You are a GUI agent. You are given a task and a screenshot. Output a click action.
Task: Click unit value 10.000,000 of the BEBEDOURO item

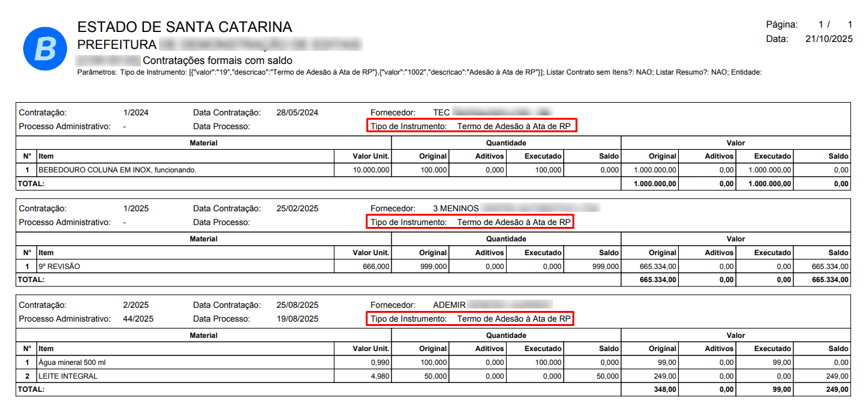(371, 170)
